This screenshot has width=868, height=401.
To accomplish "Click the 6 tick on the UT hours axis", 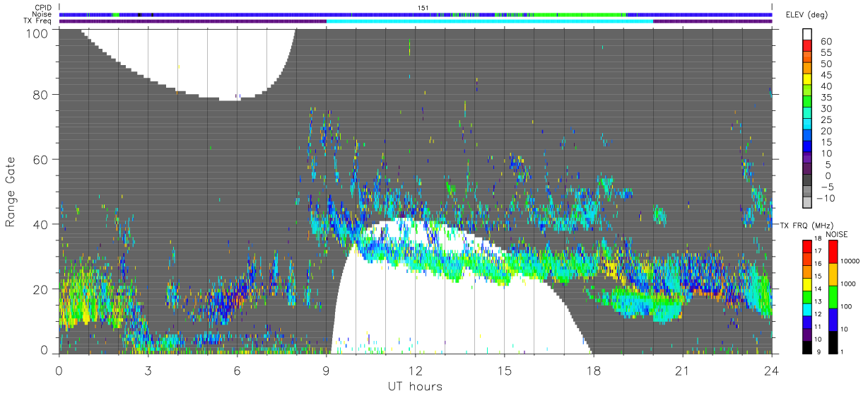I will pos(237,371).
